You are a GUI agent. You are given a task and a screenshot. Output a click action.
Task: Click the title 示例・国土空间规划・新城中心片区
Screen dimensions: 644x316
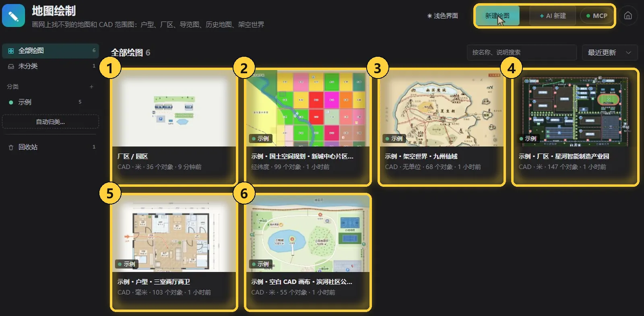(x=302, y=156)
